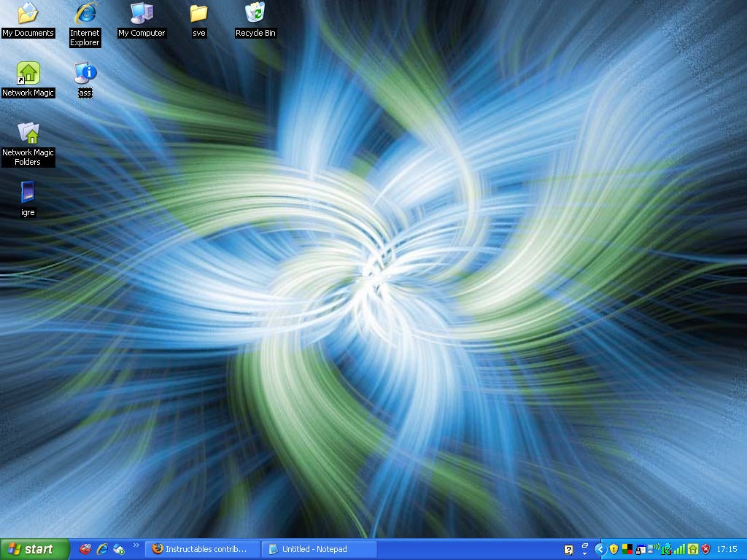Click the 17:15 system clock

(727, 549)
